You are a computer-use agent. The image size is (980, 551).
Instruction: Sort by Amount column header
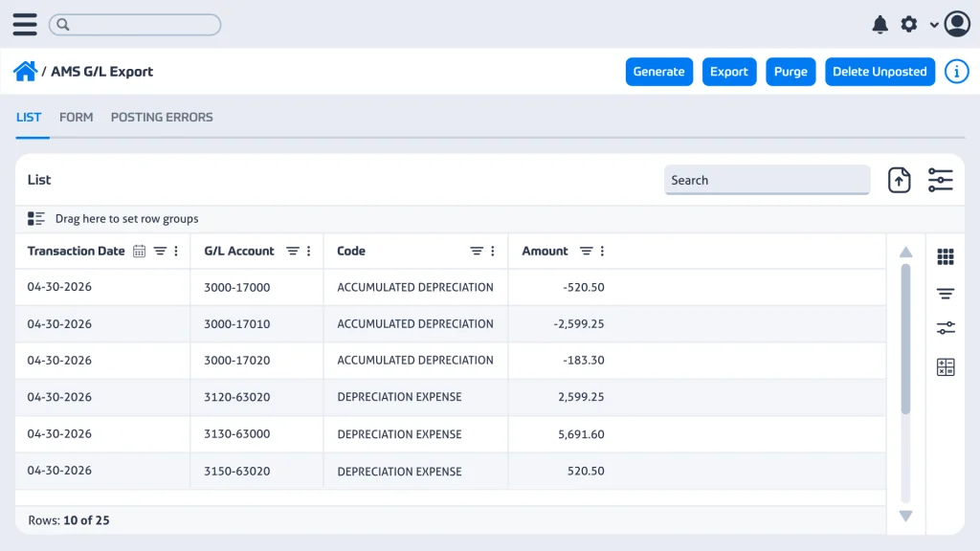point(545,252)
